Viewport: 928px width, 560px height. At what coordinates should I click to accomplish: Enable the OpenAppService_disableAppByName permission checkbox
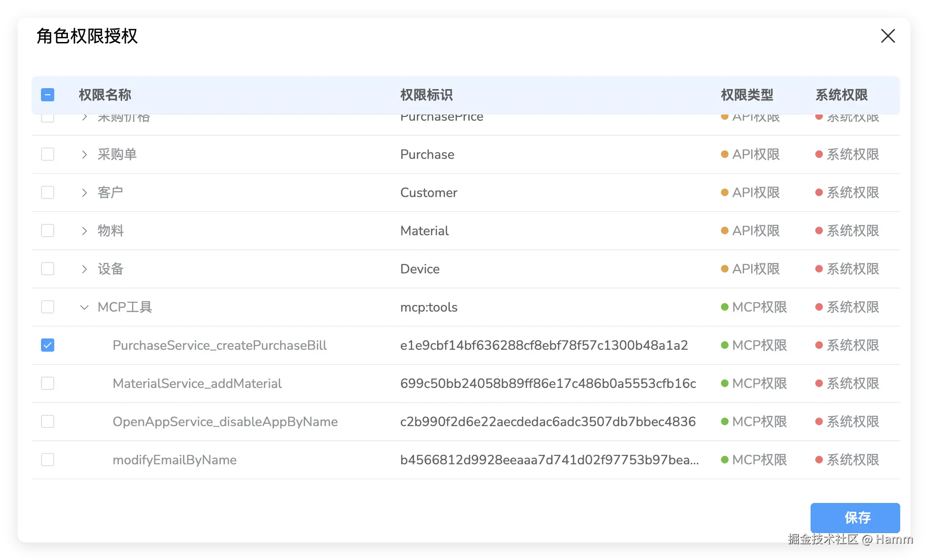(48, 421)
